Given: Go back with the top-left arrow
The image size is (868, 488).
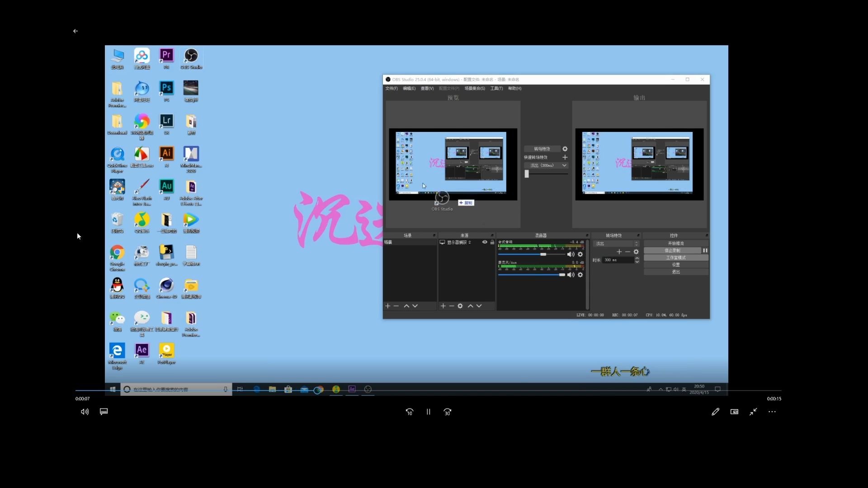Looking at the screenshot, I should click(x=75, y=31).
